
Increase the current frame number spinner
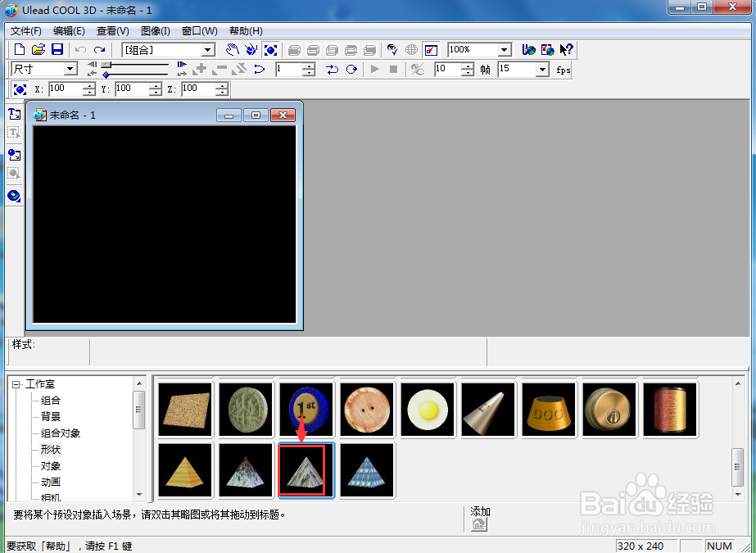309,66
